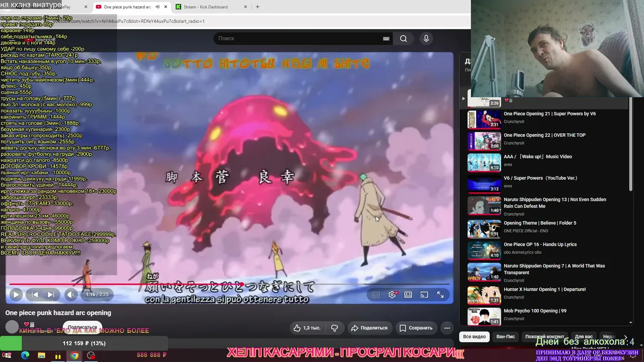Click thumbnail of One Piece Opening 21
The width and height of the screenshot is (644, 362).
tap(484, 120)
